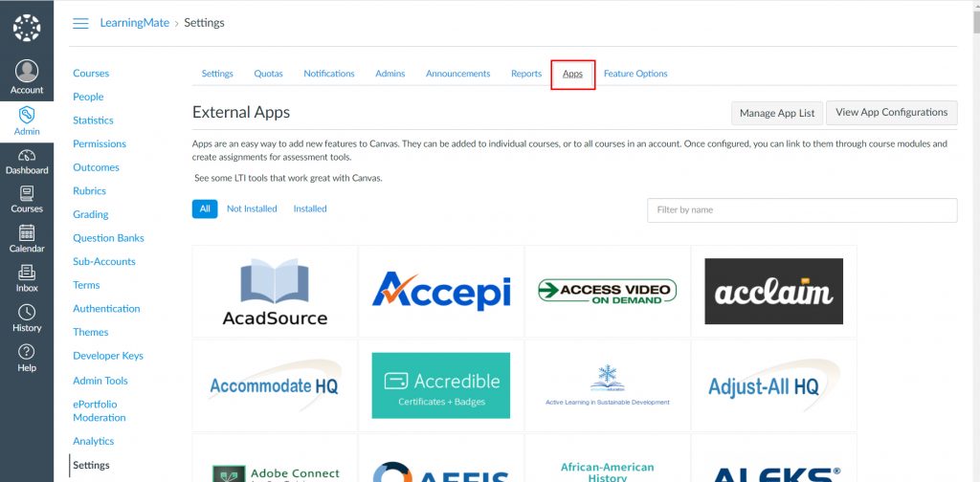The width and height of the screenshot is (980, 482).
Task: Open the Accommodate HQ app tile
Action: point(275,385)
